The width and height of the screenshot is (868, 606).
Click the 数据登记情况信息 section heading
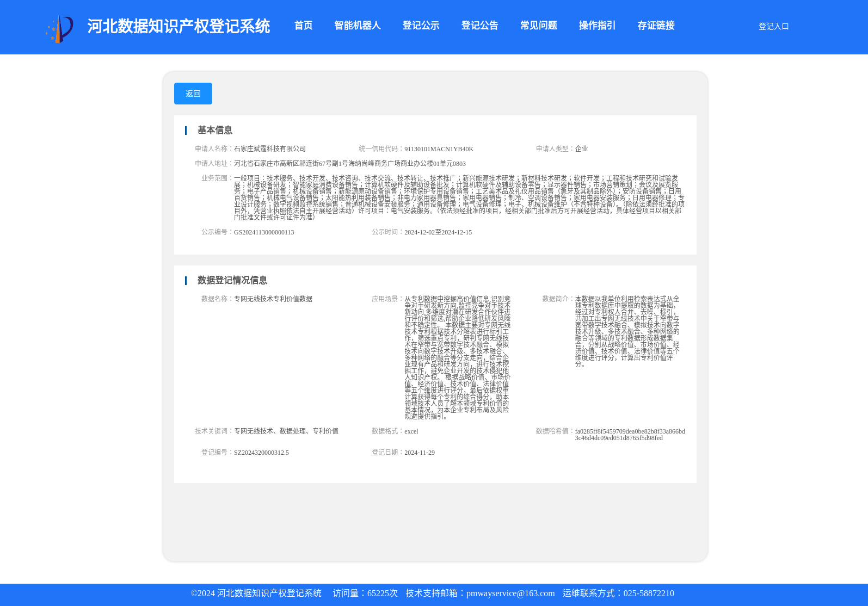(x=232, y=280)
